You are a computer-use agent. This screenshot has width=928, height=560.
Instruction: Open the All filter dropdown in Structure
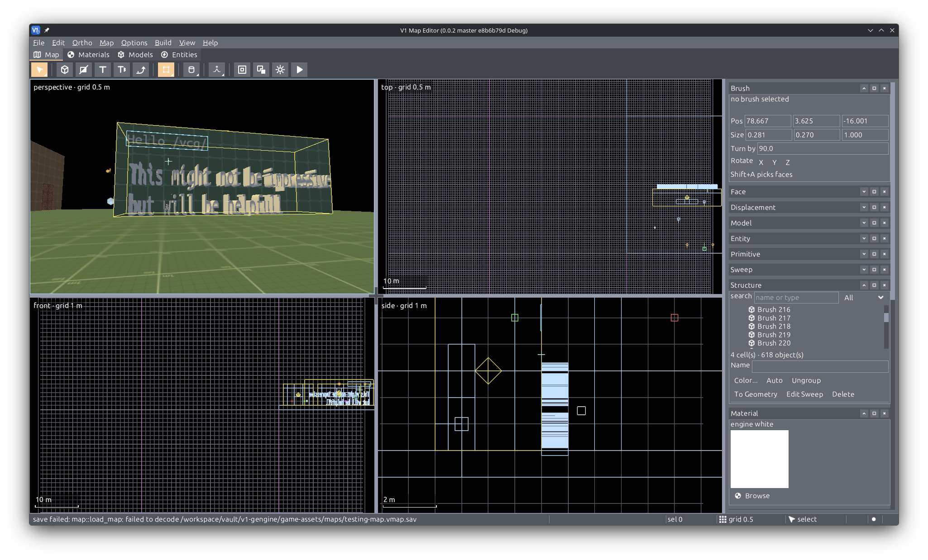point(864,298)
